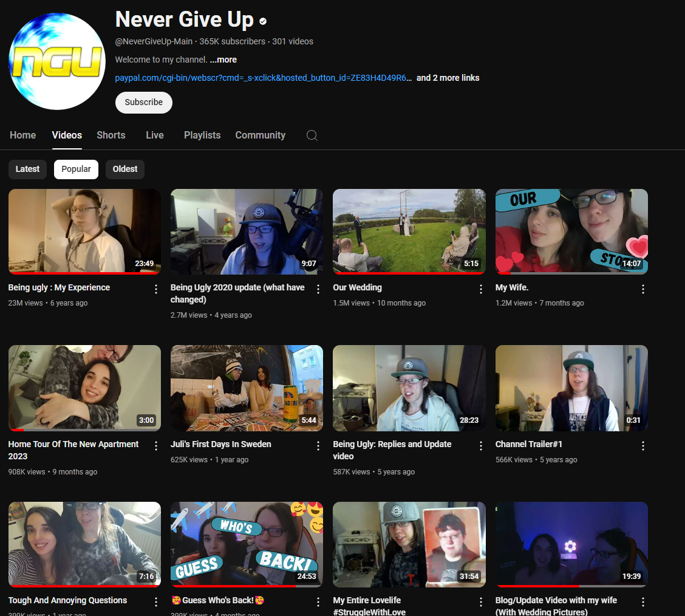Subscribe to the Never Give Up channel
Screen dimensions: 685x616
tap(144, 102)
